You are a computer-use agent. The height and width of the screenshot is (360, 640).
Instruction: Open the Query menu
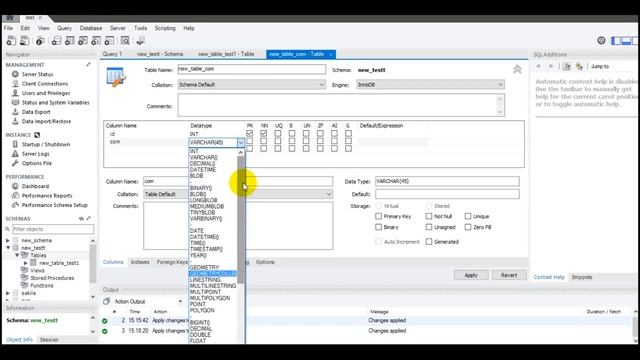pyautogui.click(x=64, y=28)
